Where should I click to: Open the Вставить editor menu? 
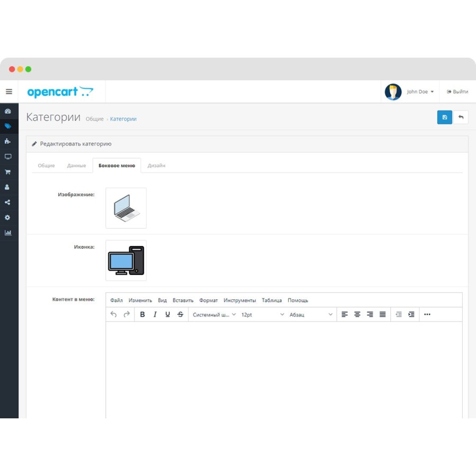click(183, 300)
